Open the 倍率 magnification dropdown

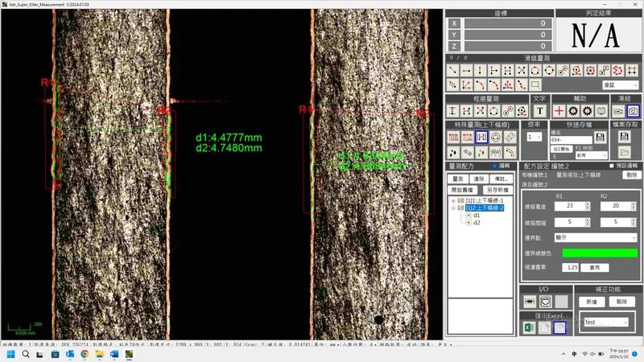pos(534,137)
